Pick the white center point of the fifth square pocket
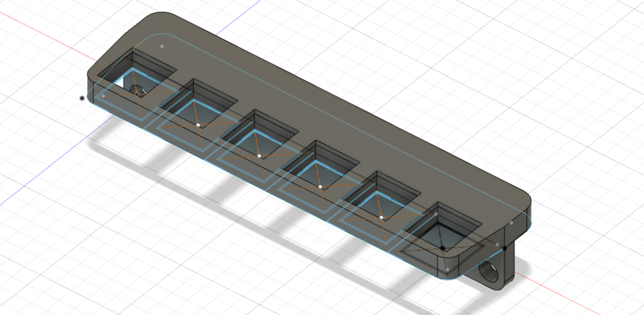644x315 pixels. click(x=381, y=218)
